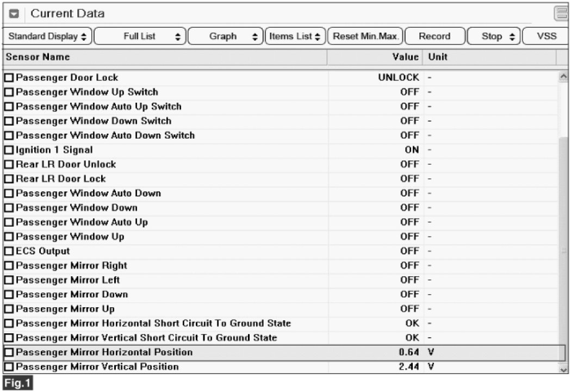Expand the Full List dropdown
The height and width of the screenshot is (392, 571).
140,36
